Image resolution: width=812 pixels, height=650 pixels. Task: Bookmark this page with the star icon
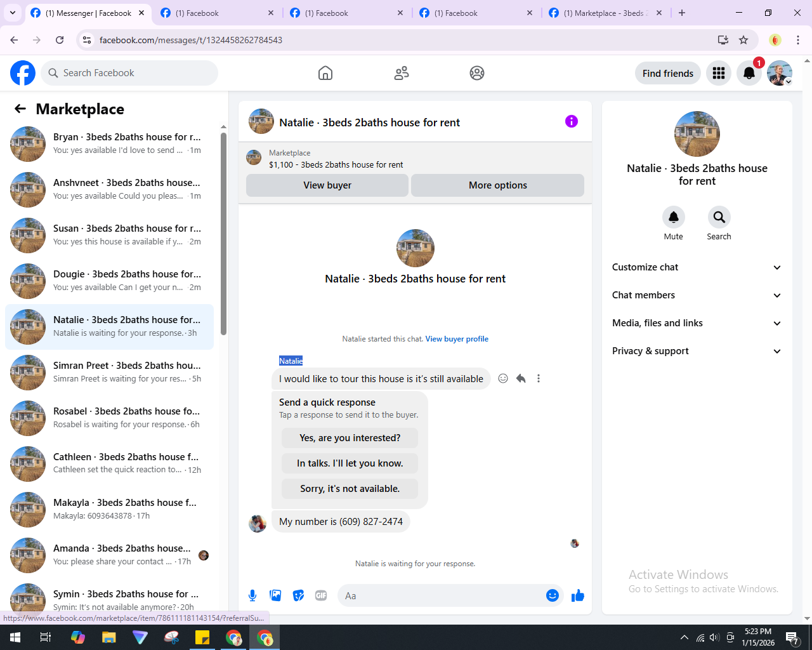click(x=743, y=40)
